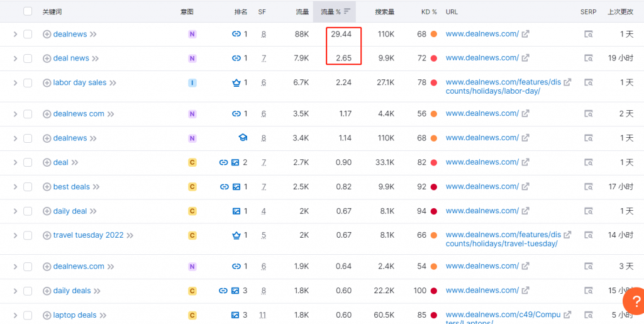Image resolution: width=644 pixels, height=324 pixels.
Task: Click sitelinks icon in best deals row
Action: pos(225,187)
